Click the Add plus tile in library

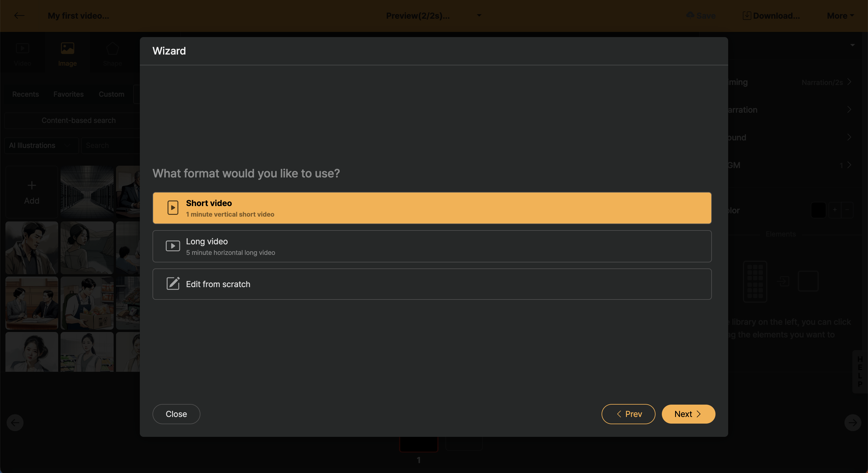click(x=32, y=192)
